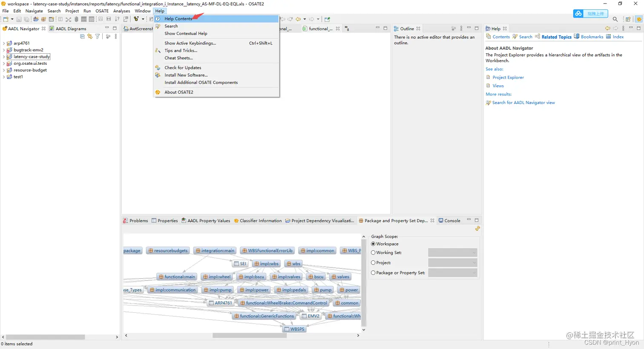Close the AADL Navigator tab
The image size is (644, 349).
(43, 29)
